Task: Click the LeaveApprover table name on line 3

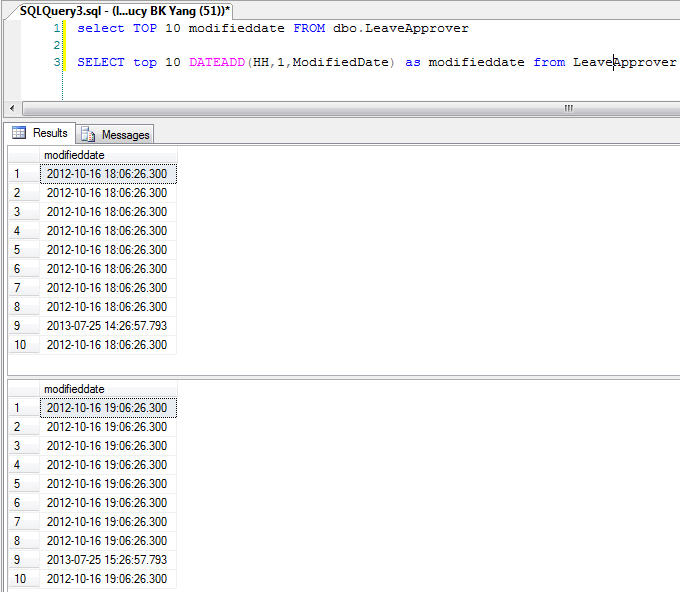Action: (x=624, y=62)
